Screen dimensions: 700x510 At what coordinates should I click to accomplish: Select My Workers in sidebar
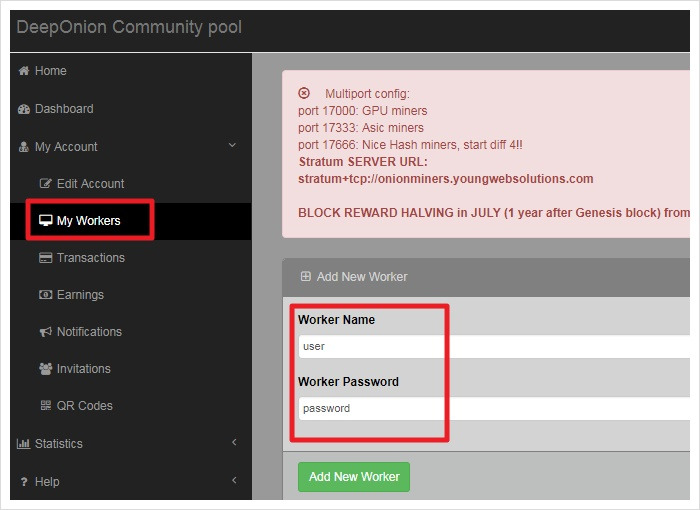click(131, 221)
